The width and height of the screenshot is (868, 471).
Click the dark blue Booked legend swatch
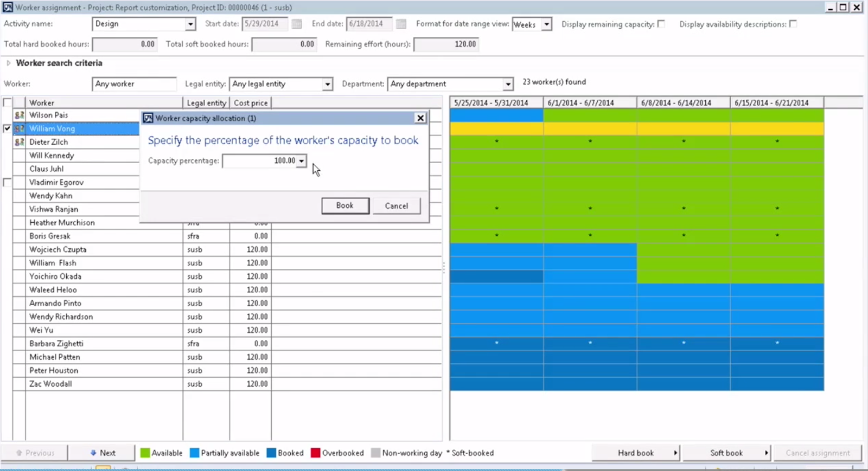click(271, 453)
